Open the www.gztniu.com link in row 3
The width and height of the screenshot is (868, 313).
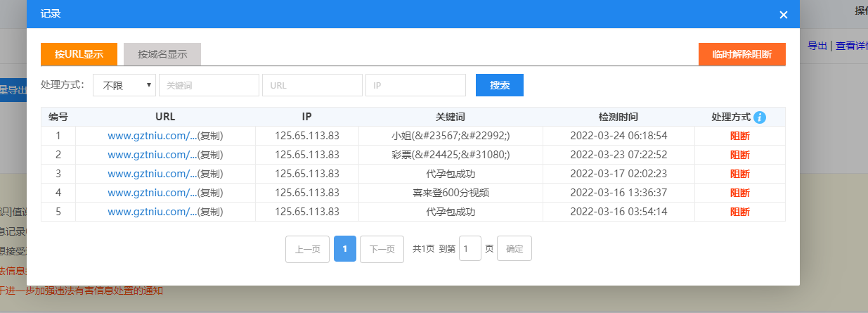(152, 174)
